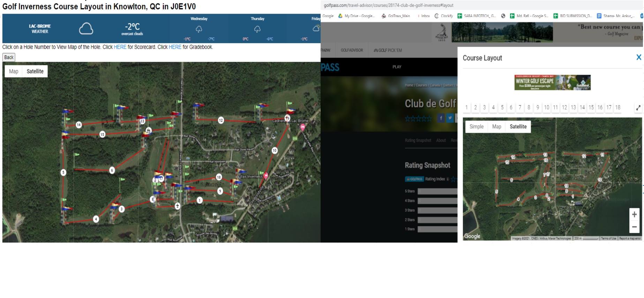
Task: Select hole 13 marker on Knowlton course map
Action: pos(142,121)
